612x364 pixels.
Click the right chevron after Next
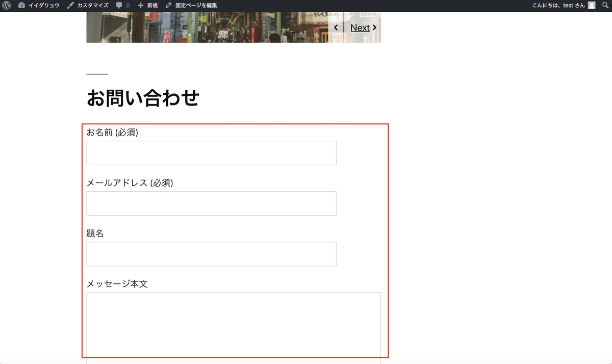pyautogui.click(x=374, y=28)
